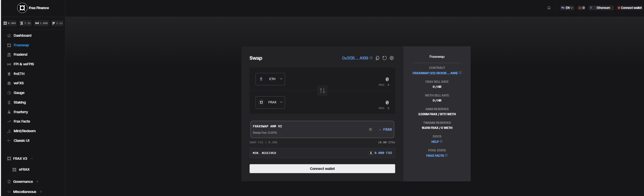The height and width of the screenshot is (196, 644).
Task: Switch to Classic UI
Action: pyautogui.click(x=22, y=141)
